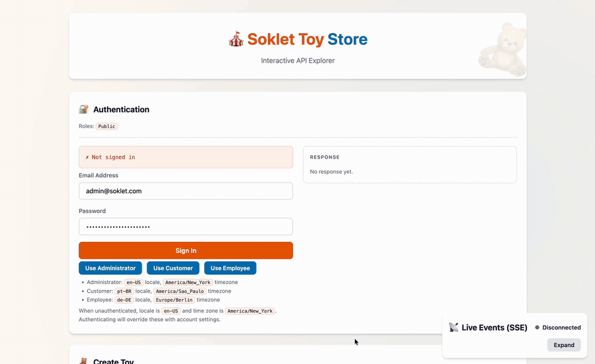Screen dimensions: 595x364
Task: Click the pt-BR locale code chip
Action: pos(124,291)
